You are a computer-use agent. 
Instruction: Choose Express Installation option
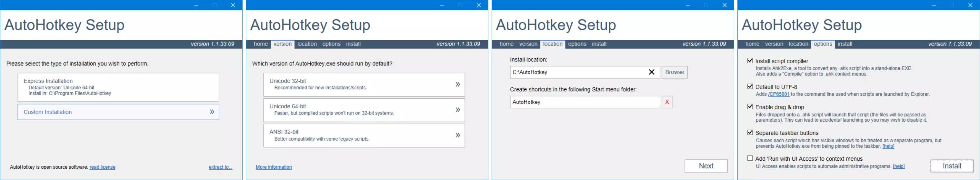(x=118, y=87)
